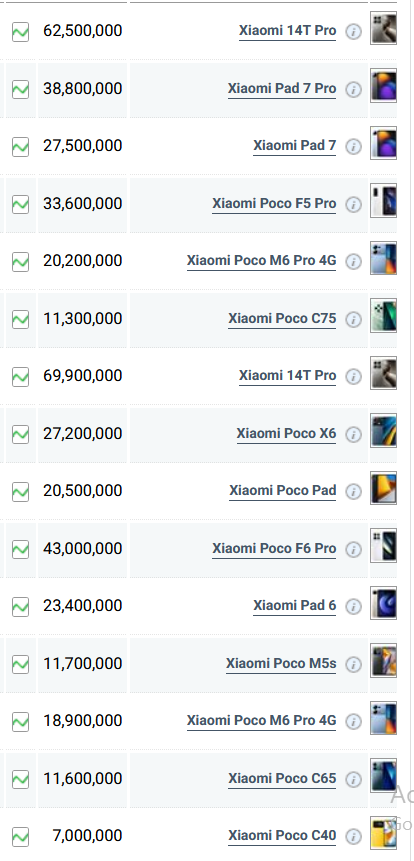The image size is (414, 861).
Task: Show info icon for Xiaomi Pad 7 Pro
Action: (354, 90)
